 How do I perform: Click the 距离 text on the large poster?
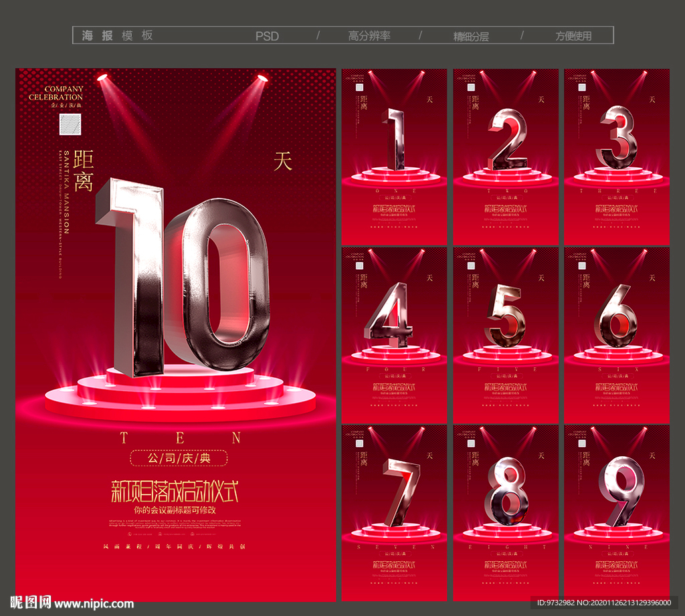(83, 171)
